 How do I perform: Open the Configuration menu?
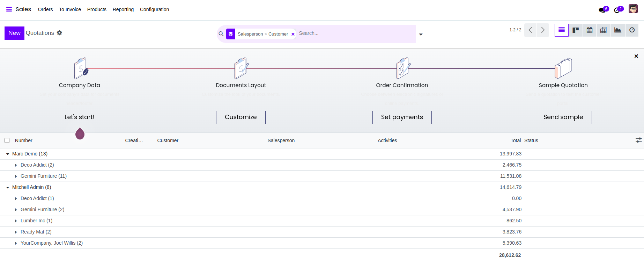pos(154,9)
